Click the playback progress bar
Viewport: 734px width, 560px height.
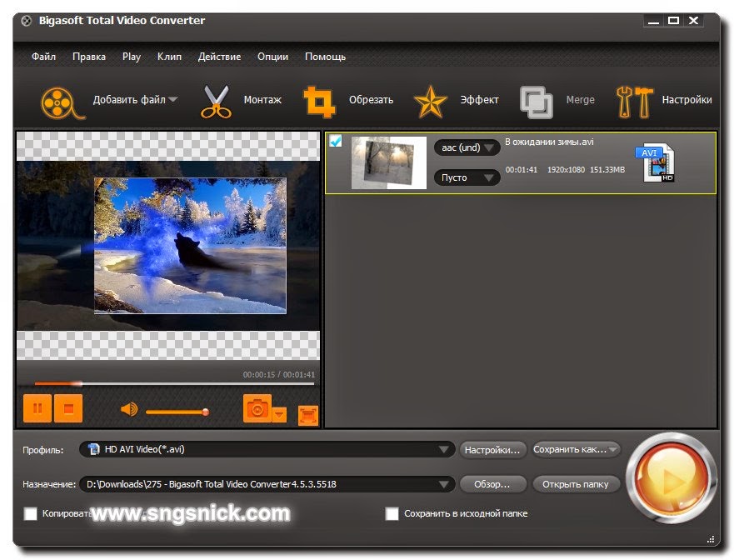[x=174, y=384]
